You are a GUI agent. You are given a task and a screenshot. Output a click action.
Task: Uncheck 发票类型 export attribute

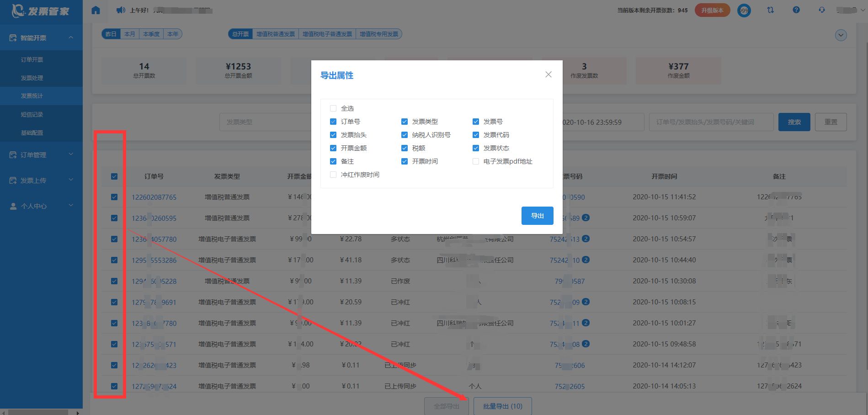coord(405,122)
